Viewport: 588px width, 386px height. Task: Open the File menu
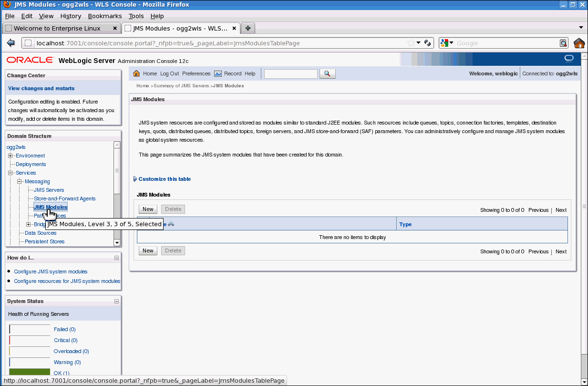10,16
